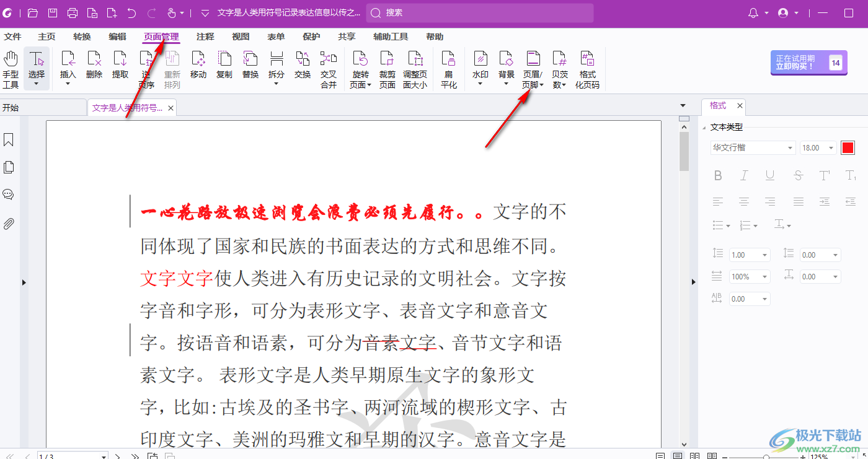Viewport: 868px width, 459px height.
Task: Open the line spacing 1.00 dropdown
Action: (764, 255)
